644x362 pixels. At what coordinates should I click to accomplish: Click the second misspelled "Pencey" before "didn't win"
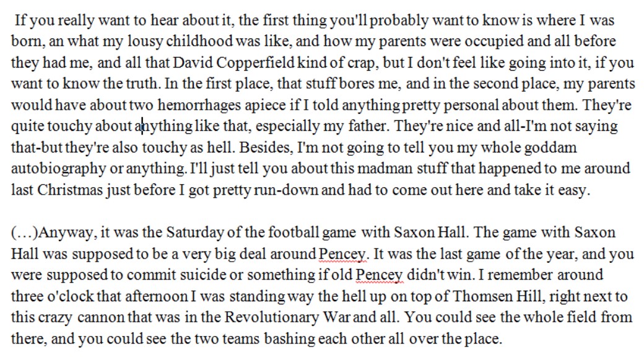click(379, 275)
